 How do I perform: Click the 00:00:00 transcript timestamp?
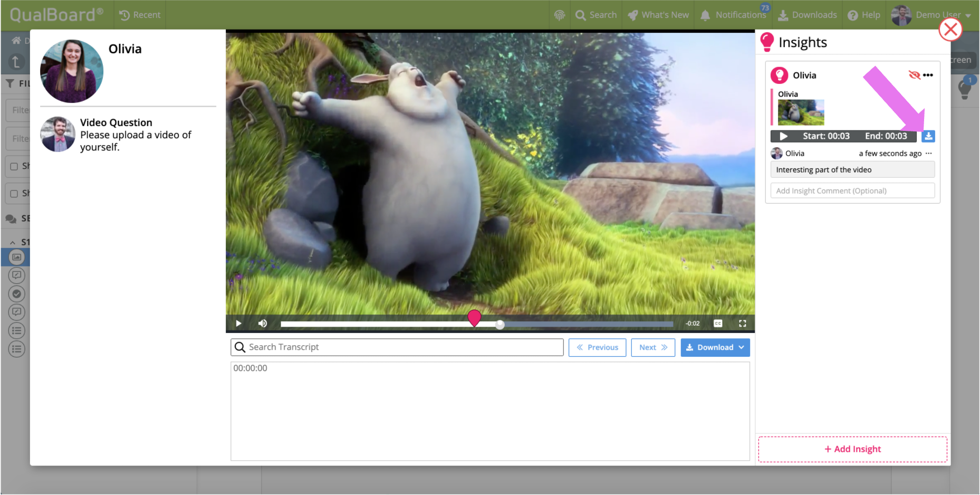point(251,368)
